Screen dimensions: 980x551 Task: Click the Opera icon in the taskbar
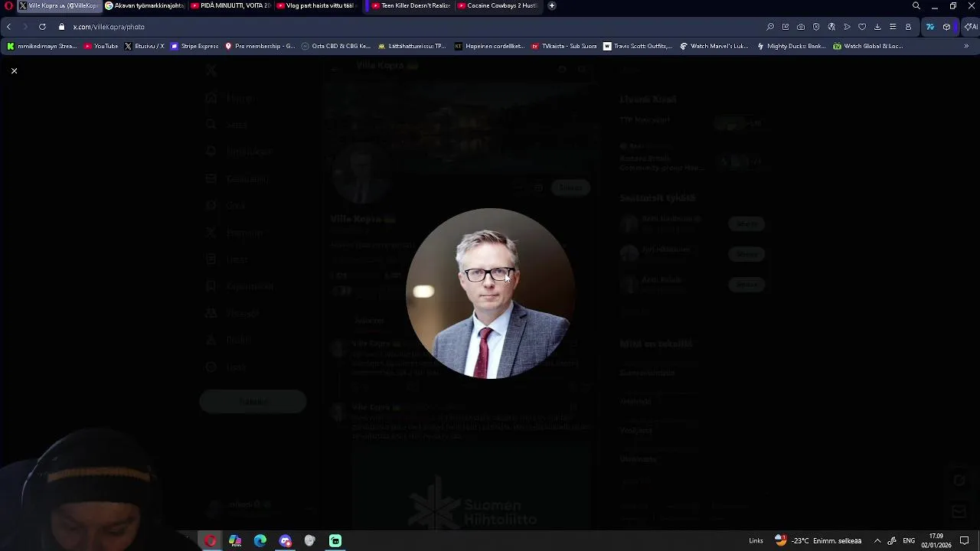tap(210, 541)
